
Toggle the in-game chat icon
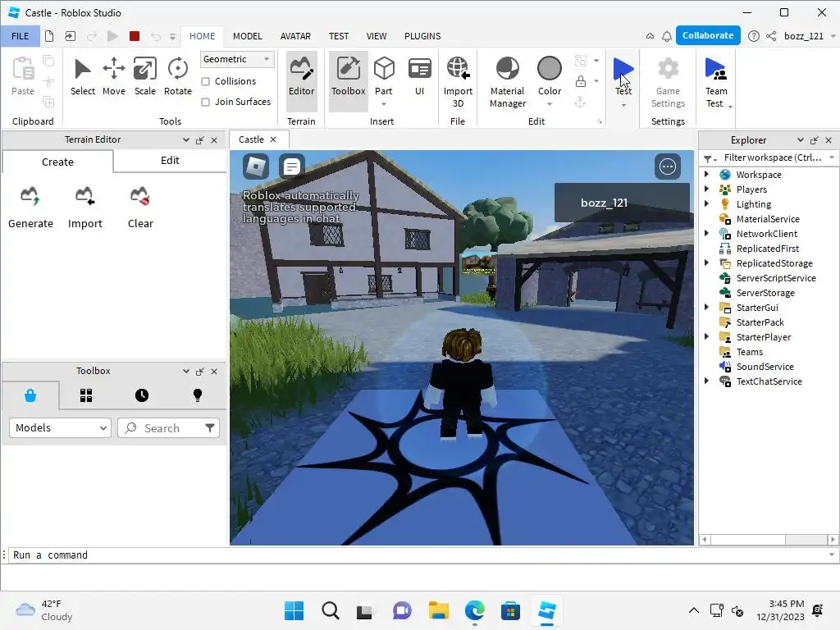tap(292, 167)
